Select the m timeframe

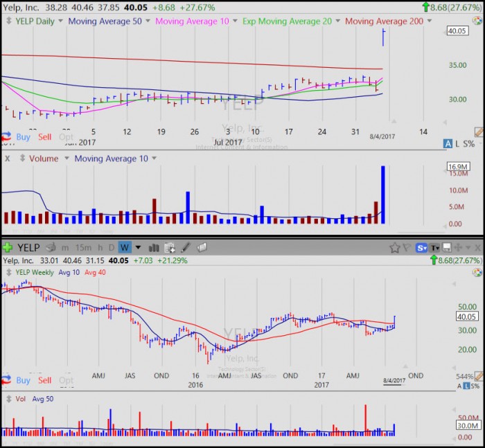[x=65, y=248]
